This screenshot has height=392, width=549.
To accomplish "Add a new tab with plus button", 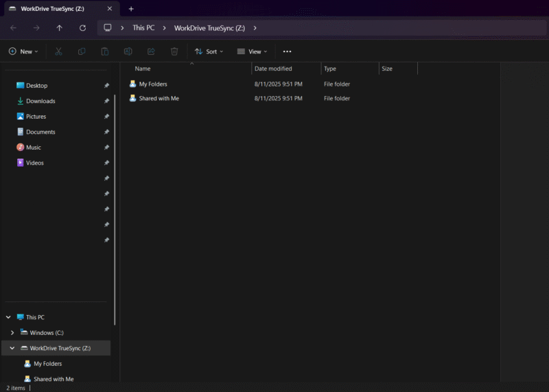I will 131,9.
